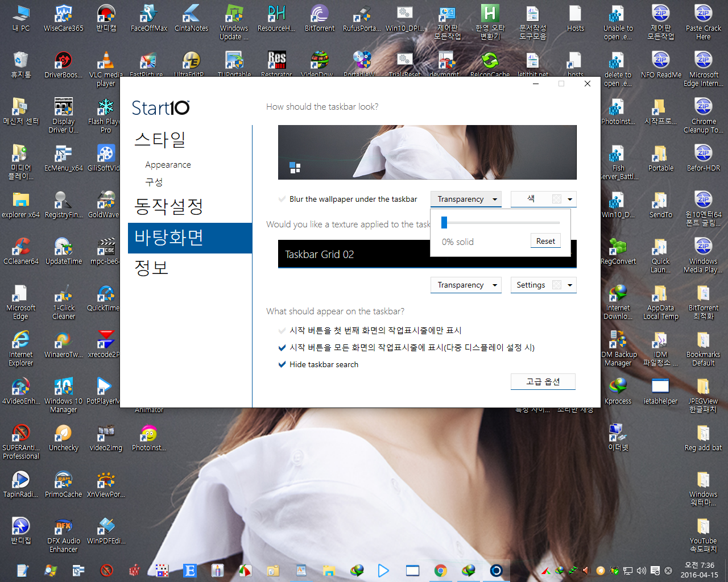728x582 pixels.
Task: Open the PrimoCache desktop icon
Action: point(63,485)
